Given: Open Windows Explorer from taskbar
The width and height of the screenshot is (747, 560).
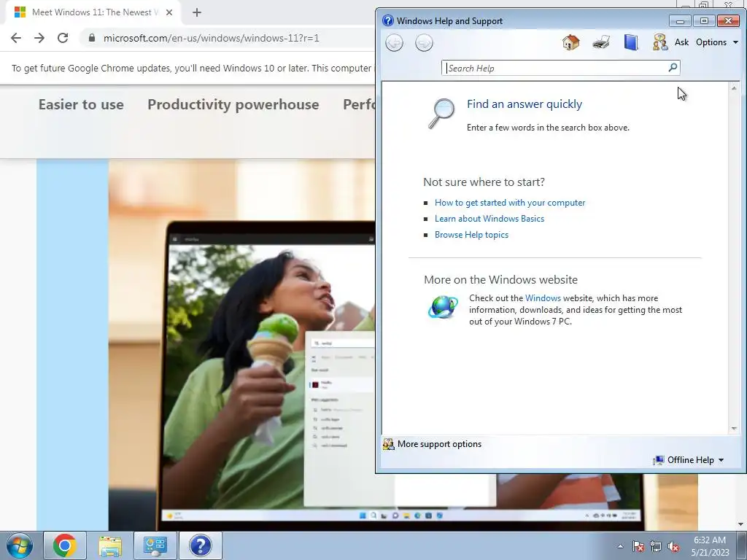Looking at the screenshot, I should 110,545.
